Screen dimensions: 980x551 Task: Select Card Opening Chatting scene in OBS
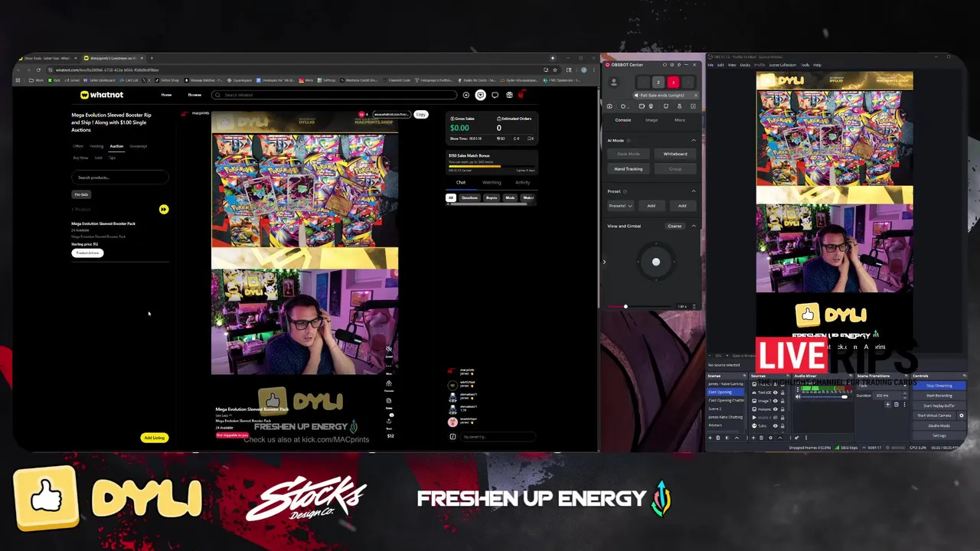tap(726, 400)
